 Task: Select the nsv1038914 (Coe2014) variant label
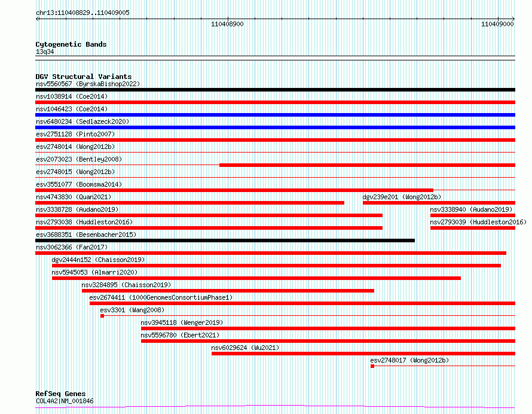coord(72,96)
